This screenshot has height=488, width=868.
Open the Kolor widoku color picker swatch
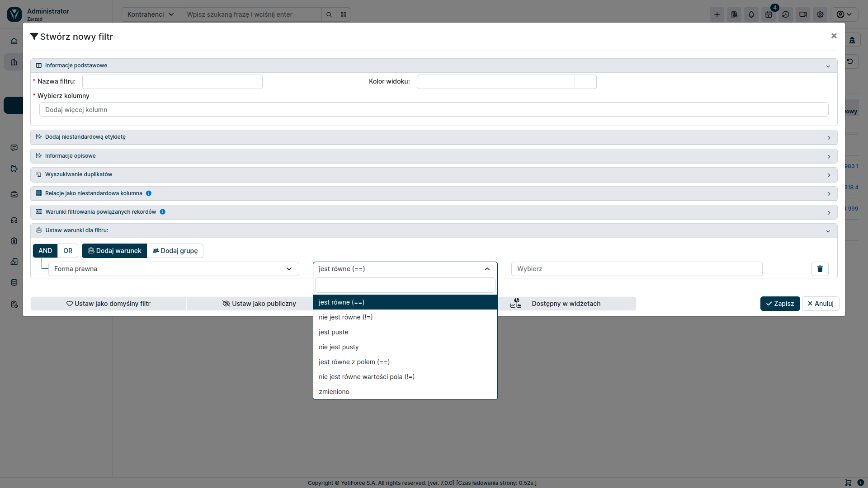585,82
